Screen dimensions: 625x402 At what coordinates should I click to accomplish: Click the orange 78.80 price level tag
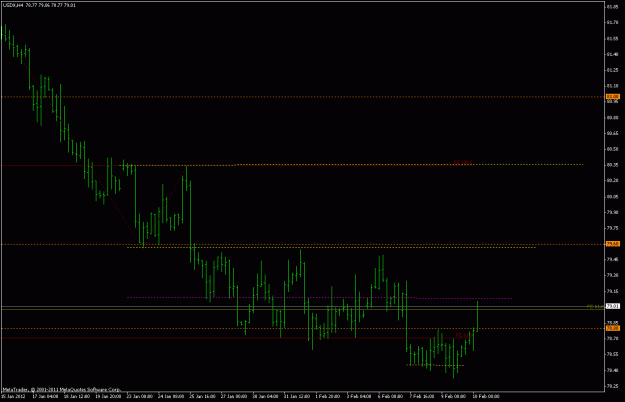(x=612, y=328)
